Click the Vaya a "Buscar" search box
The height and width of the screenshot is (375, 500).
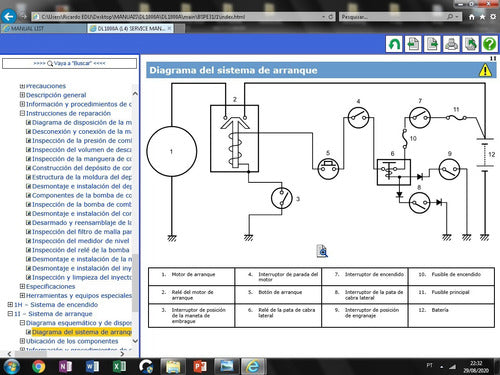tap(69, 63)
